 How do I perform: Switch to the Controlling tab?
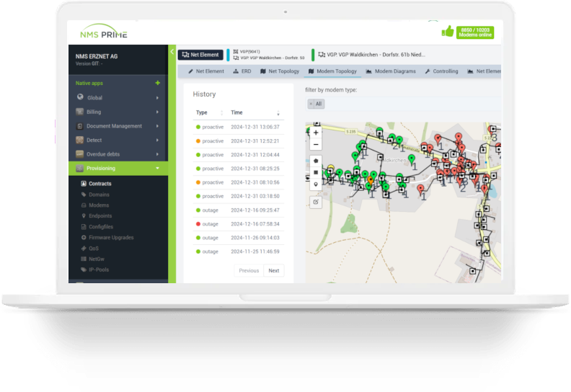441,71
